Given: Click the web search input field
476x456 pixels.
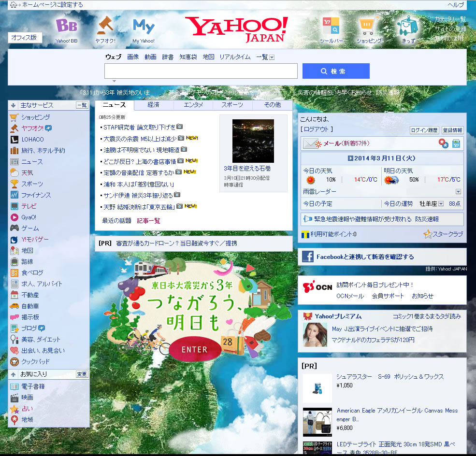Looking at the screenshot, I should tap(201, 71).
